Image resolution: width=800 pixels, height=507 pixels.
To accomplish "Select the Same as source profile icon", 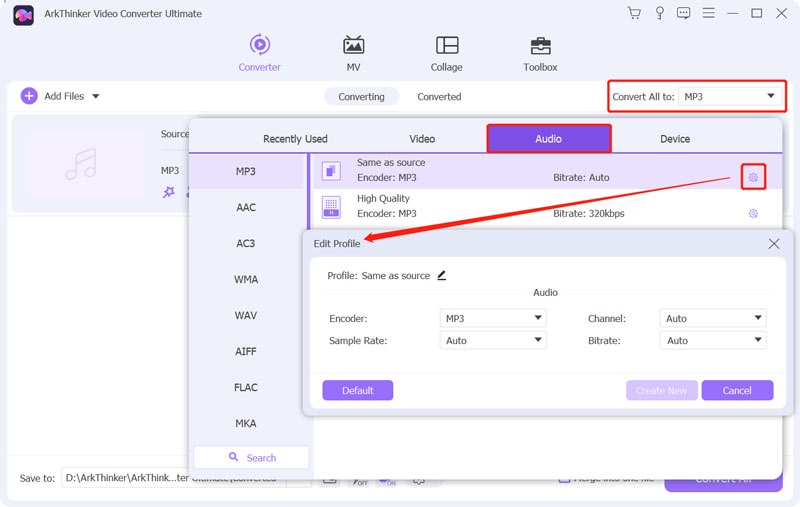I will pos(331,171).
